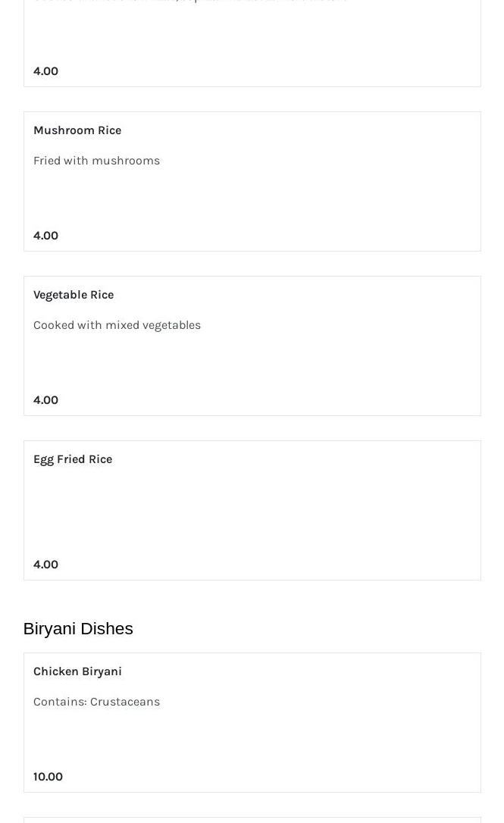The image size is (504, 823).
Task: Select the 4.00 price in the topmost card
Action: [45, 71]
